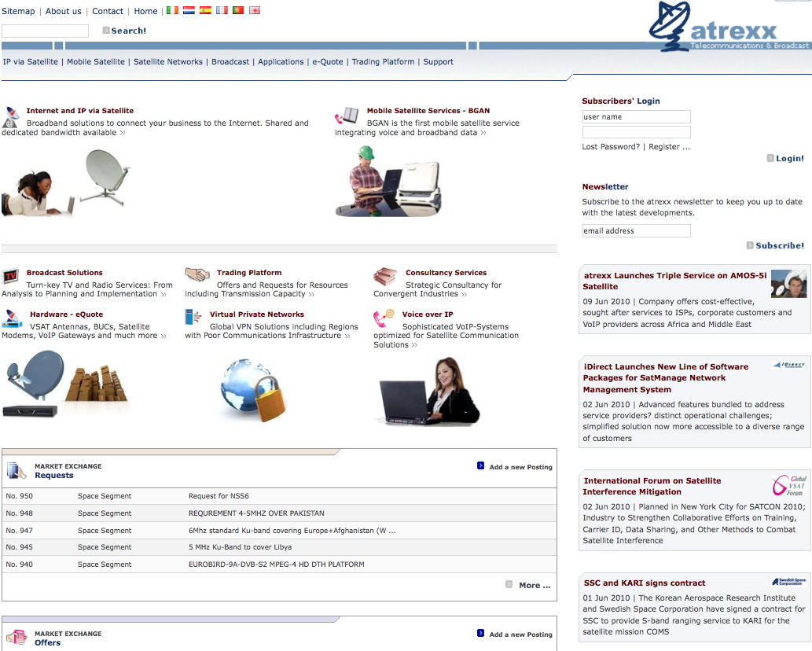Click the Consultancy Services books icon
Viewport: 812px width, 651px height.
pyautogui.click(x=384, y=276)
